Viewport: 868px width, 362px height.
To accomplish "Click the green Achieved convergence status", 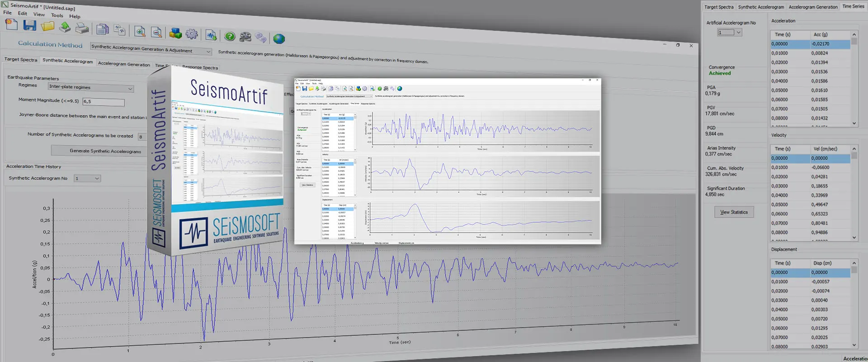I will [x=720, y=73].
